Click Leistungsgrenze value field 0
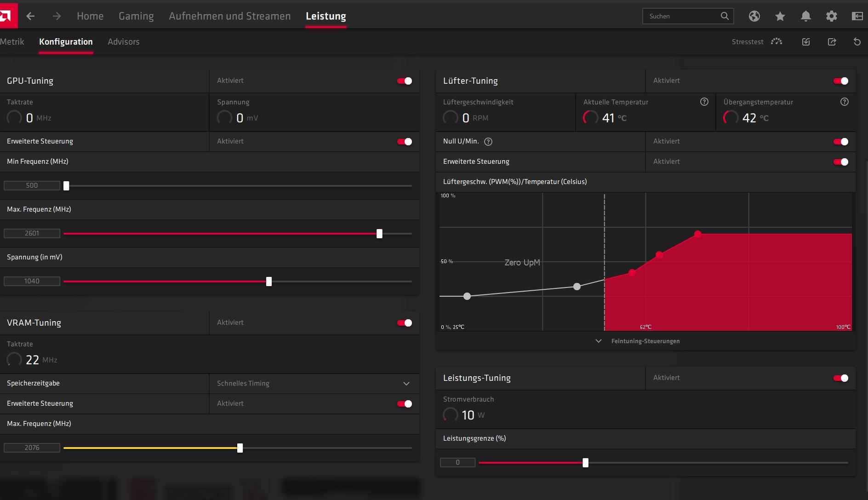The width and height of the screenshot is (868, 500). tap(457, 462)
